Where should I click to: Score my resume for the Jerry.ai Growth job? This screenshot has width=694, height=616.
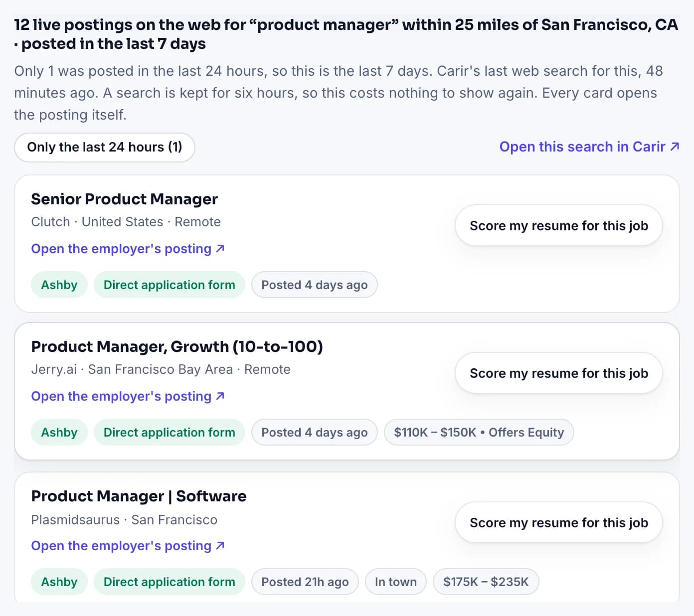coord(559,373)
